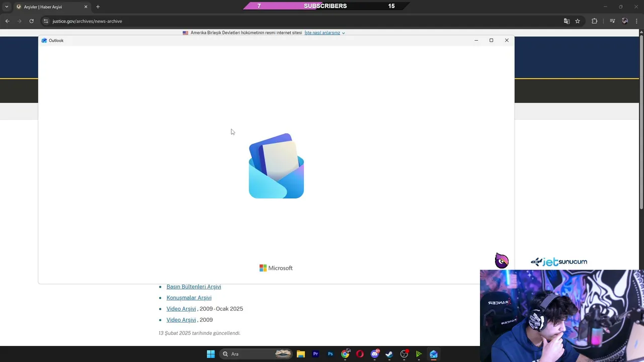Bookmark this page with star icon
644x362 pixels.
pos(578,21)
